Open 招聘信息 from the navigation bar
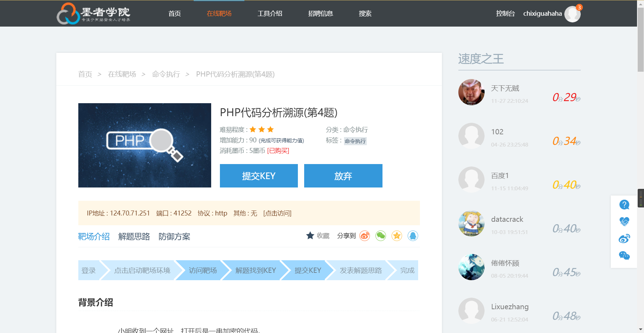 (321, 13)
